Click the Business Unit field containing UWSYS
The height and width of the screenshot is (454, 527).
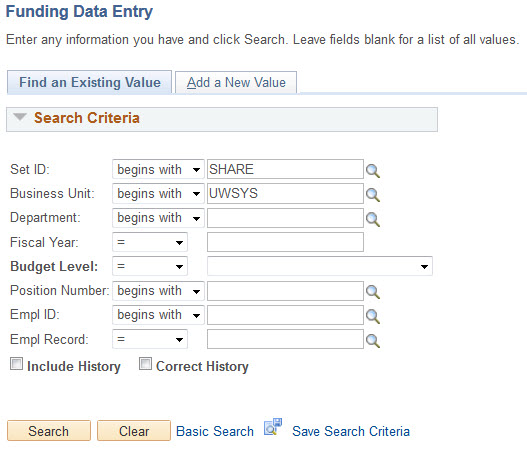[285, 193]
